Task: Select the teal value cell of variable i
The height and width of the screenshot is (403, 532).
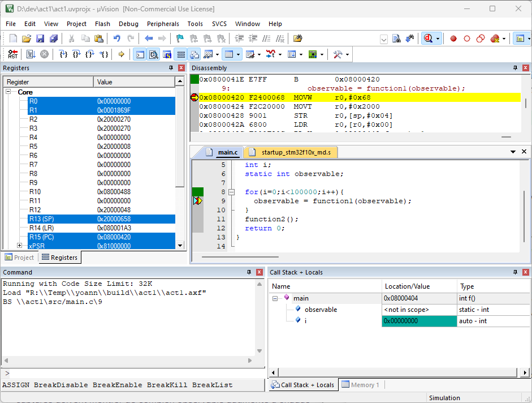Action: click(x=418, y=321)
